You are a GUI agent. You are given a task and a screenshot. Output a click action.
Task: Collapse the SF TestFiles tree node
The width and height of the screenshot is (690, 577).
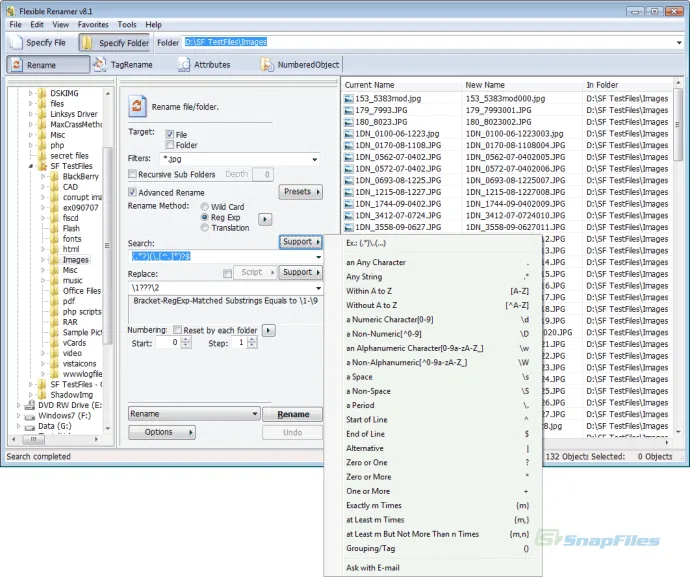click(30, 166)
